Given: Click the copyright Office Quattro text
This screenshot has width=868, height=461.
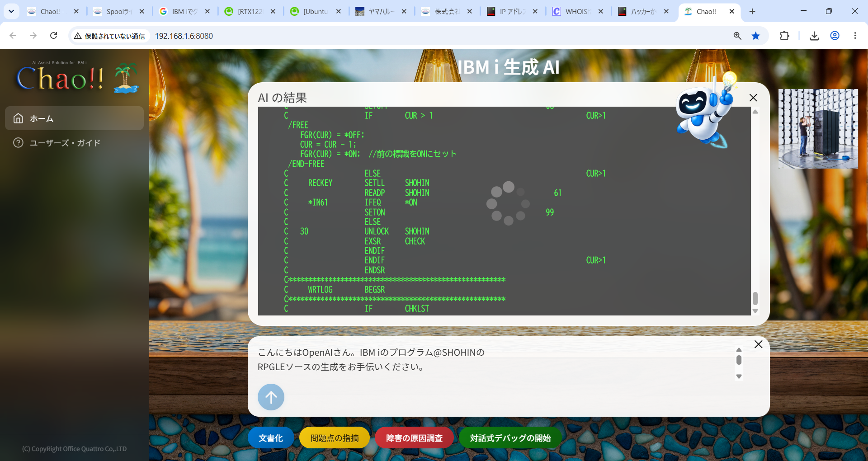Looking at the screenshot, I should click(x=75, y=449).
